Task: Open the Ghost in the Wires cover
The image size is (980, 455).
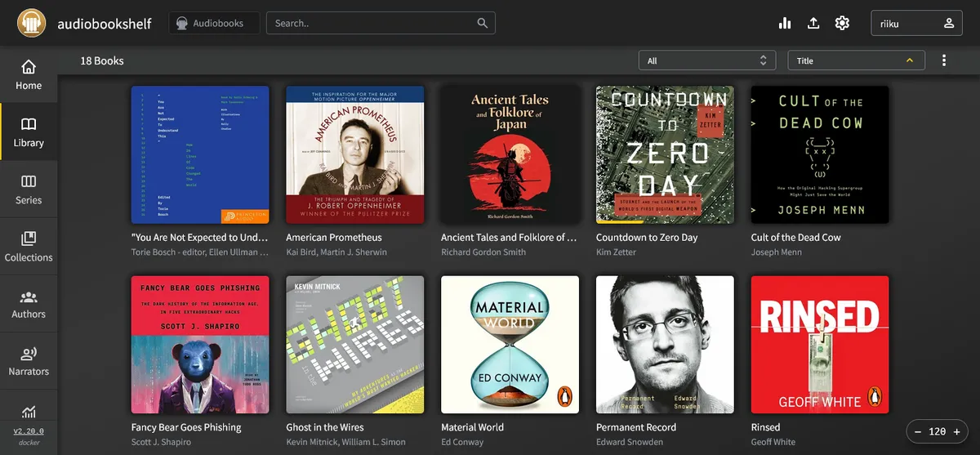Action: [355, 345]
